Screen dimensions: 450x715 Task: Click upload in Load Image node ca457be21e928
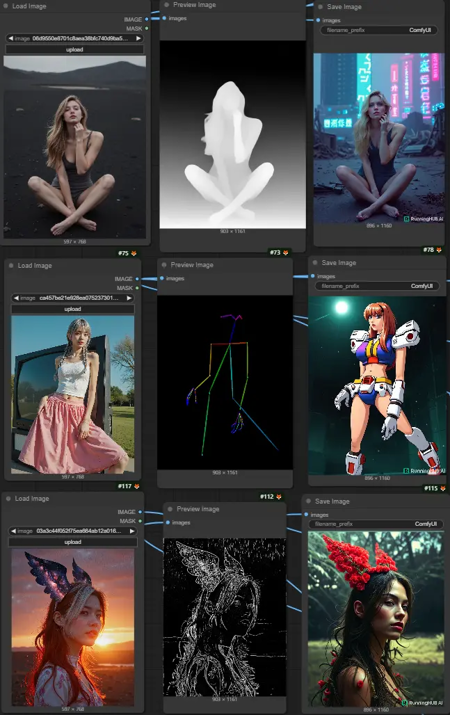[72, 309]
